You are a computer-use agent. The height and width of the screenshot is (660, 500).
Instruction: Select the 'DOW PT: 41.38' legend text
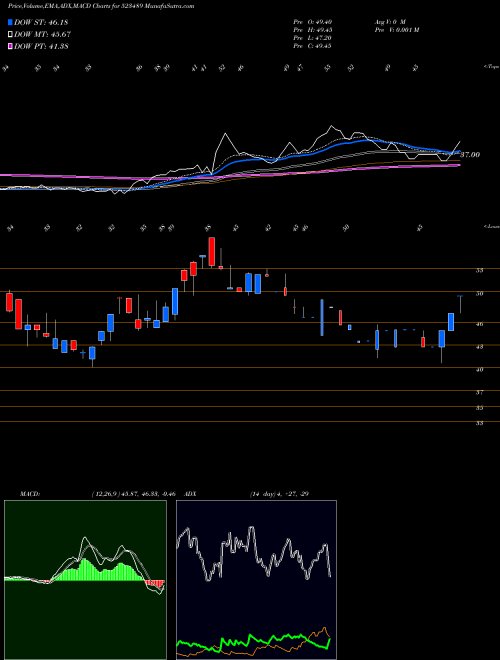(x=41, y=46)
